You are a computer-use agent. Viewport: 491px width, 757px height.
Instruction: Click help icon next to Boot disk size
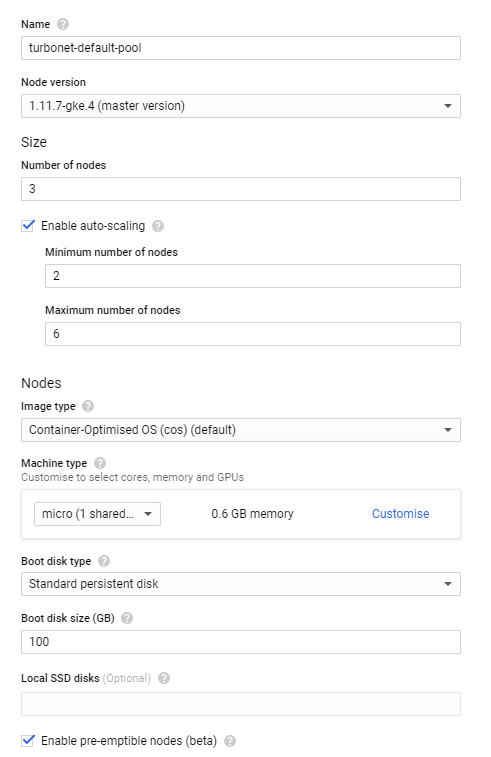click(x=127, y=618)
